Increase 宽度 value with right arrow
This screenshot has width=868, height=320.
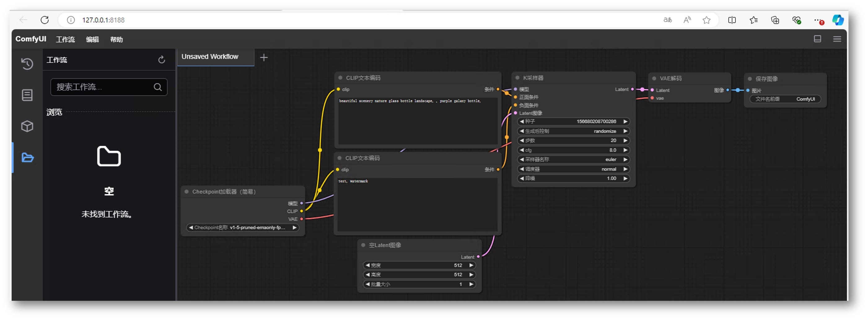[x=471, y=265]
